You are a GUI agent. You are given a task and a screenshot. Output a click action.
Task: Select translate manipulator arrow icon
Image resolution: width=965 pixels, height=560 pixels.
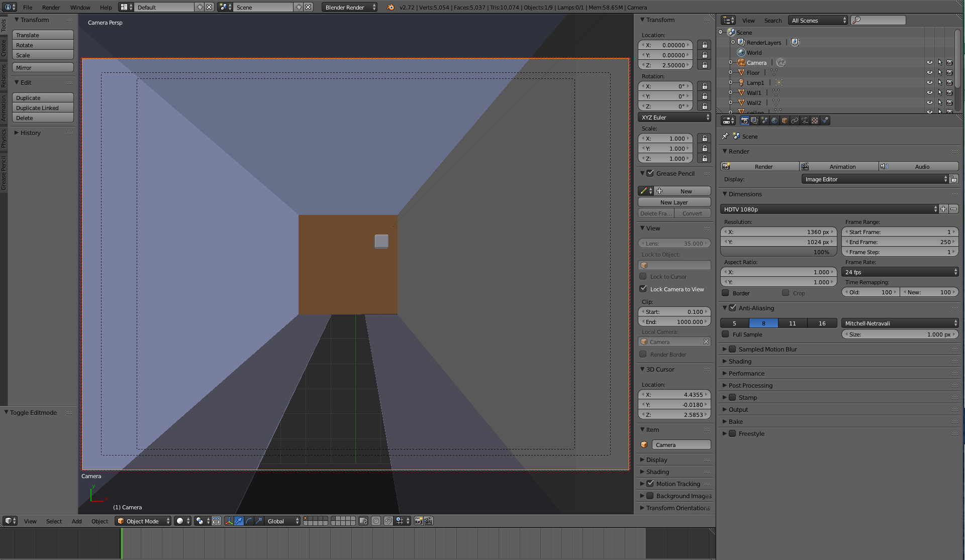coord(239,521)
